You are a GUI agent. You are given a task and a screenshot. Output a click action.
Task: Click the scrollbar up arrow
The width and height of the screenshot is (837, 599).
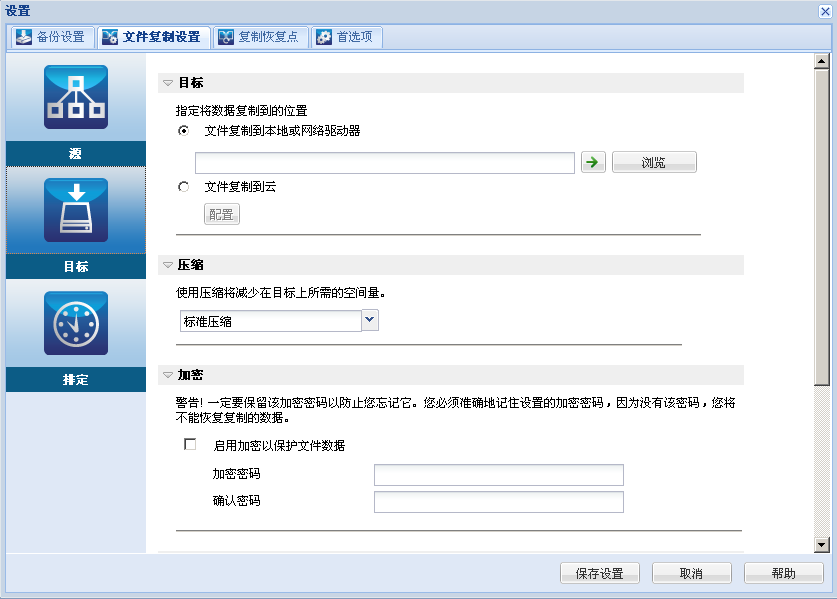click(x=822, y=61)
